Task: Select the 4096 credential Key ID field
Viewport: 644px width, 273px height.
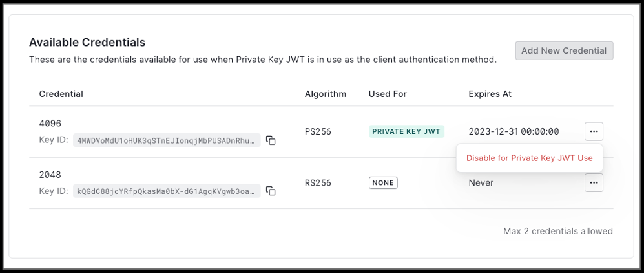Action: point(167,140)
